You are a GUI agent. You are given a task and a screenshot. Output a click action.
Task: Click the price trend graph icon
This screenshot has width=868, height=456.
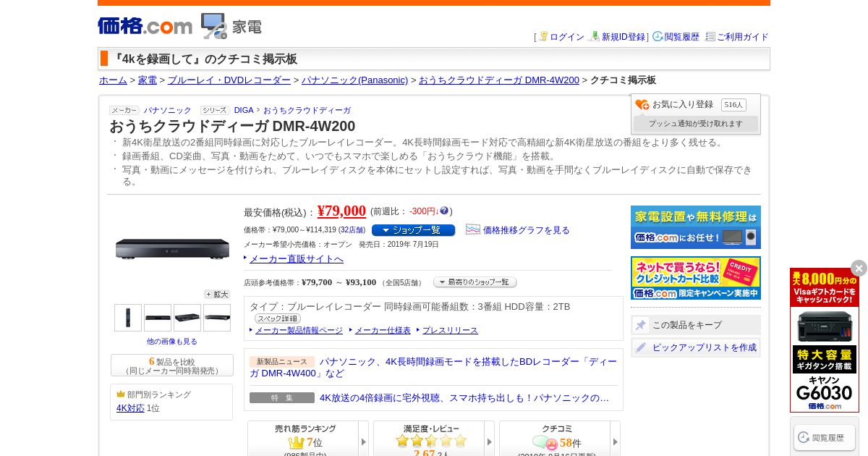[473, 229]
